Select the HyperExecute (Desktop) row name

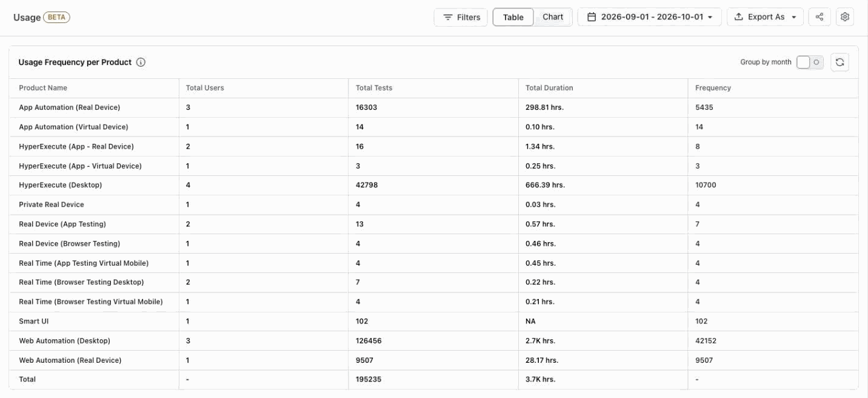(x=61, y=185)
